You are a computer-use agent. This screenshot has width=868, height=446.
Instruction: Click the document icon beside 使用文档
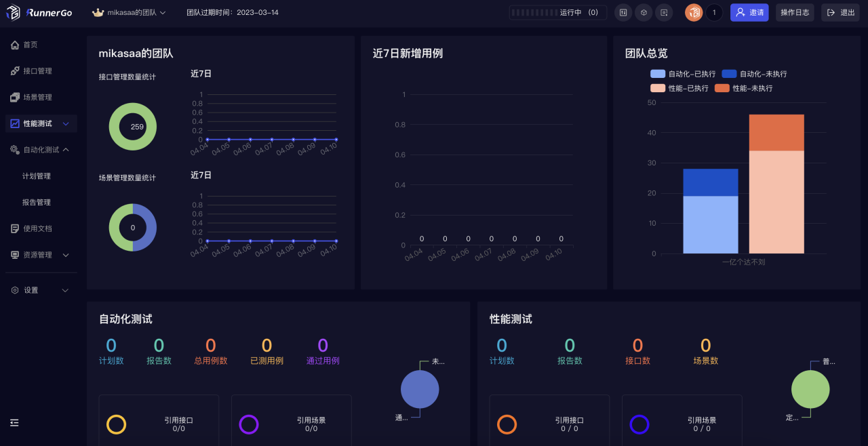(x=15, y=229)
